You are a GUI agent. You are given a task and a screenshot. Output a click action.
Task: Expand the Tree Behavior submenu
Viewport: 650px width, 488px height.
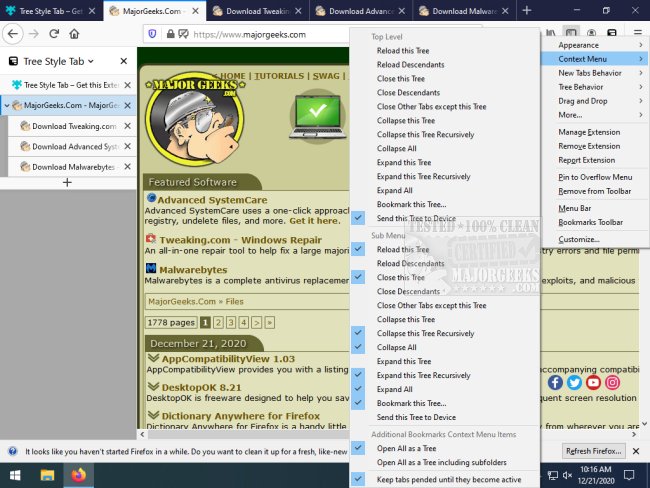(595, 87)
